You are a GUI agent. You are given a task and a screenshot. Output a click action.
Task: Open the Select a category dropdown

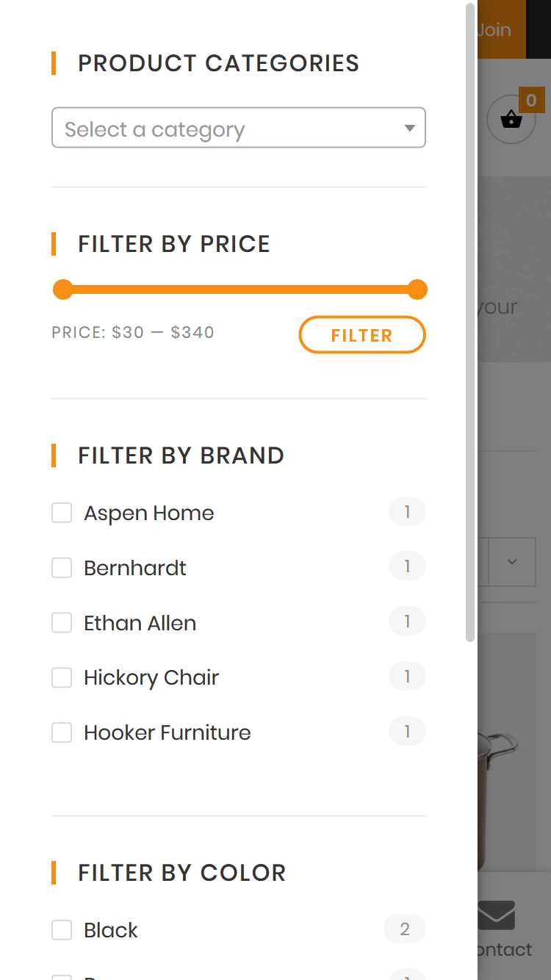239,128
